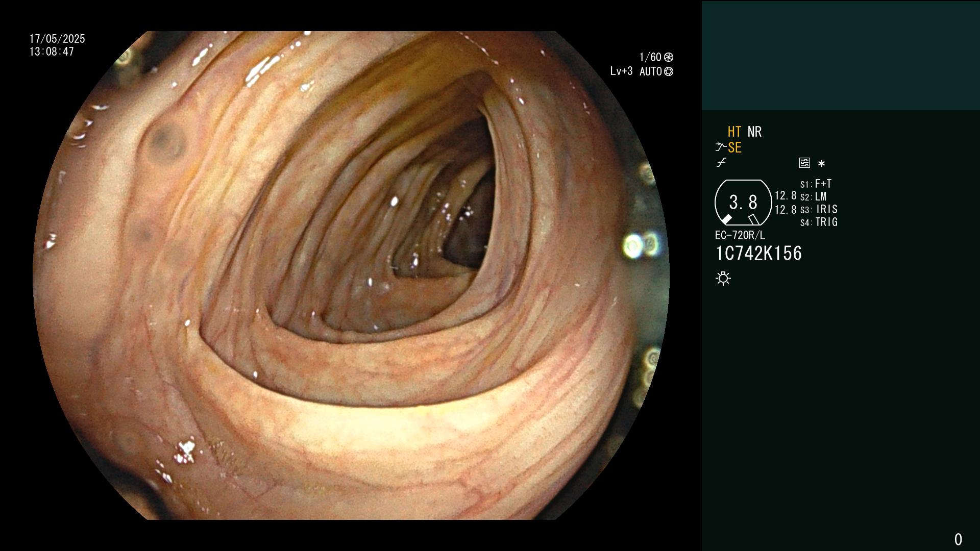Click the orange SE indicator
The width and height of the screenshot is (980, 551).
pos(734,147)
